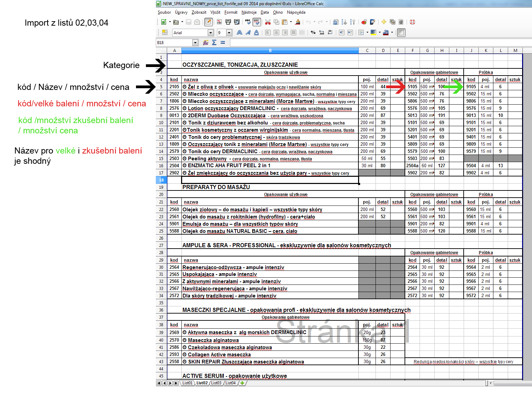
Task: Switch to the List03 sheet tab
Action: click(216, 383)
